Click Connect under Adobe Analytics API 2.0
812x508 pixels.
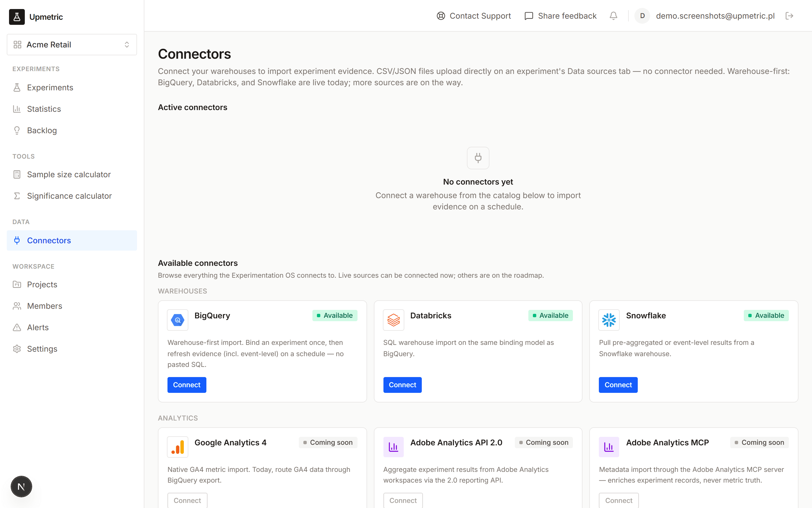click(x=403, y=500)
